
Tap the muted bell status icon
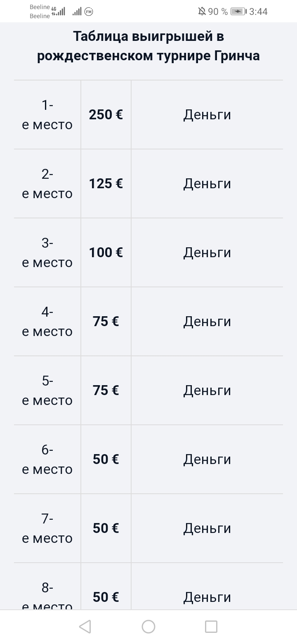tap(202, 12)
